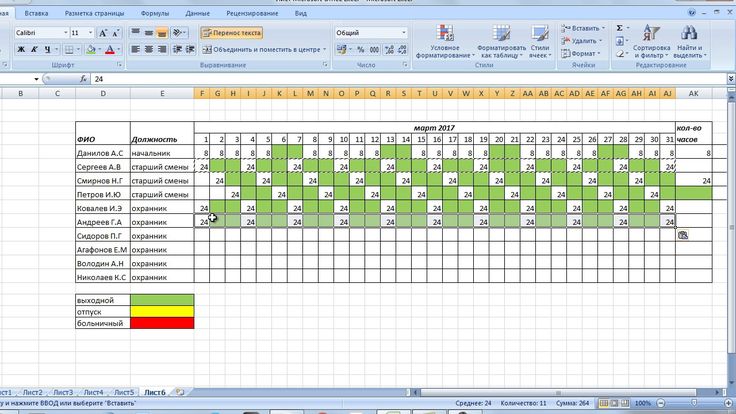Click the paste options icon below table

coord(683,235)
